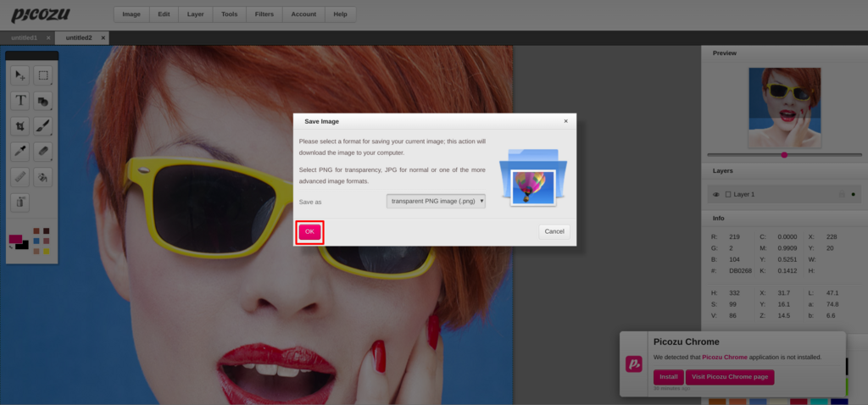Click Visit Picozu Chrome page button
Screen dimensions: 868x405
730,377
